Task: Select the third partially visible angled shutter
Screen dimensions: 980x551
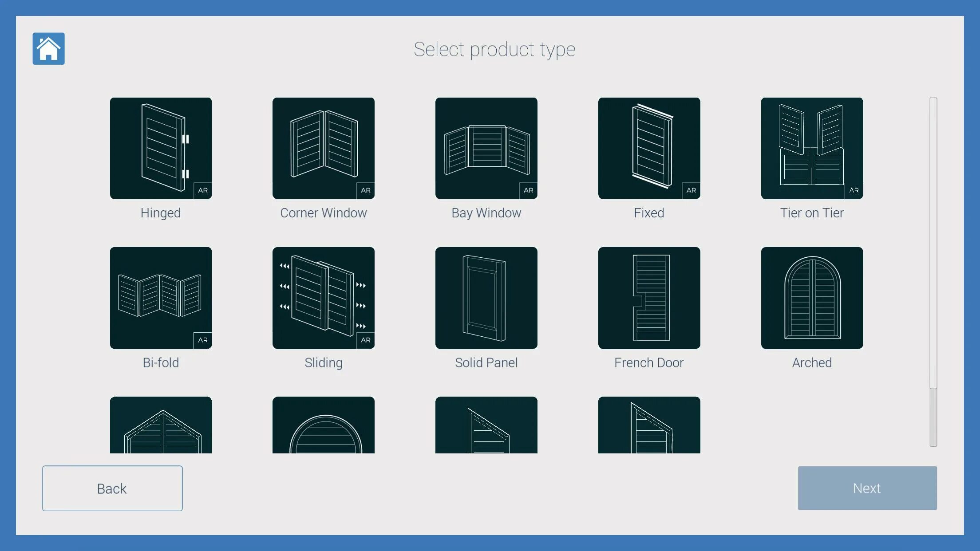Action: 486,425
